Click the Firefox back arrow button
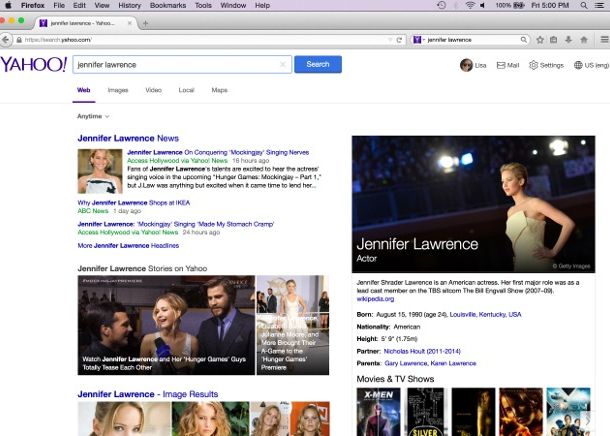The image size is (610, 436). 7,40
